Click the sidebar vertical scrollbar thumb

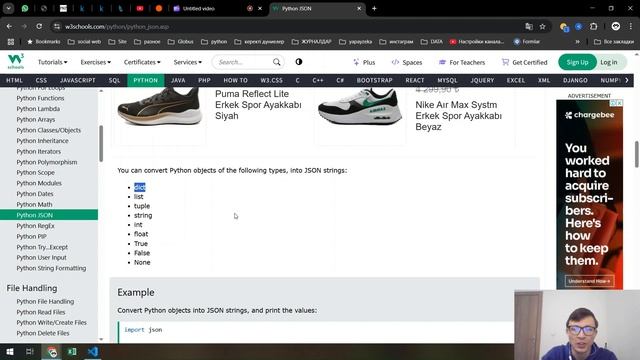coord(101,143)
